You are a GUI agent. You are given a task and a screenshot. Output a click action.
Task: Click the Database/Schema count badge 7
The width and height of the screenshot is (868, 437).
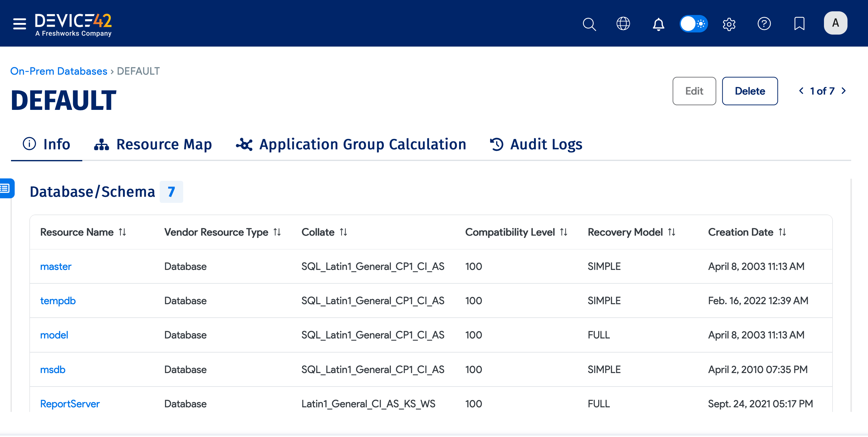[x=171, y=192]
